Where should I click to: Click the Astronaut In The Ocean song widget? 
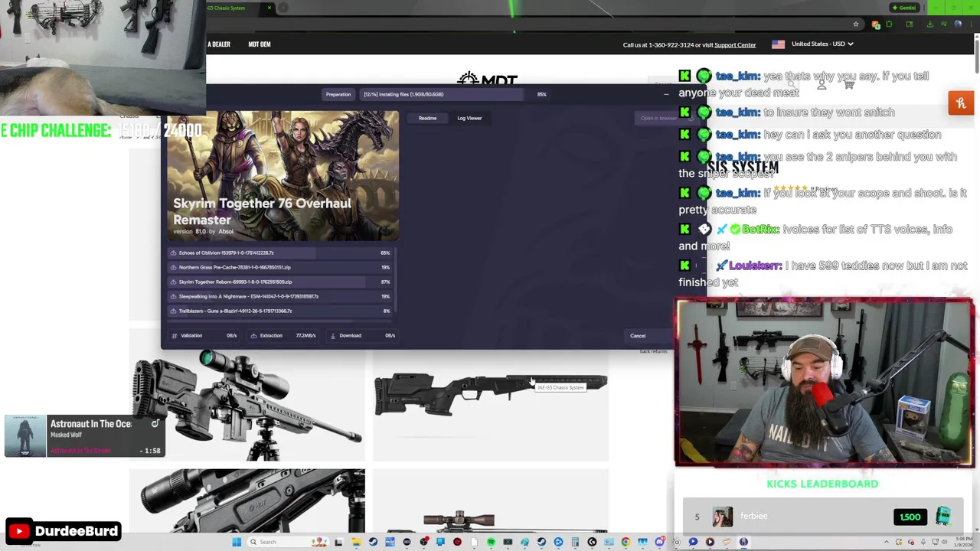tap(85, 436)
